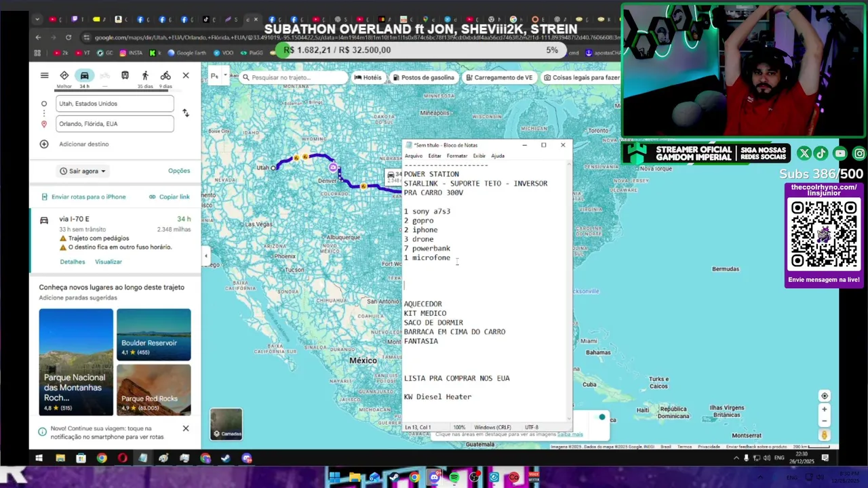Open Notepad Exibir menu
Screen dimensions: 868x488
[479, 156]
